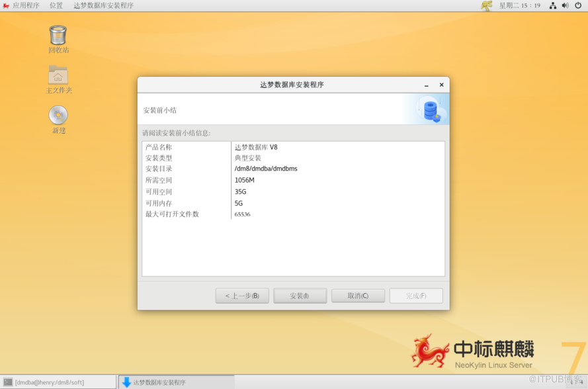Click the clock showing 星期二 15:19
The image size is (588, 389).
point(520,5)
